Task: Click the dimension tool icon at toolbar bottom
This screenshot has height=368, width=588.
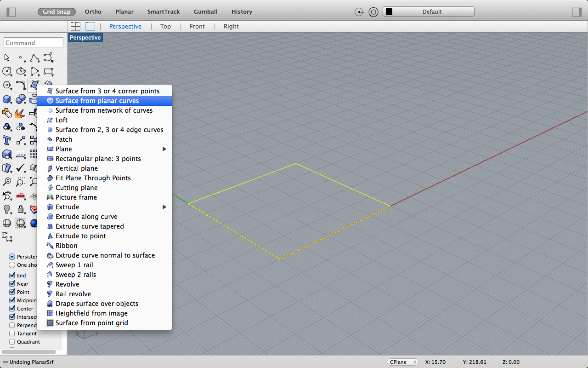Action: pyautogui.click(x=7, y=237)
